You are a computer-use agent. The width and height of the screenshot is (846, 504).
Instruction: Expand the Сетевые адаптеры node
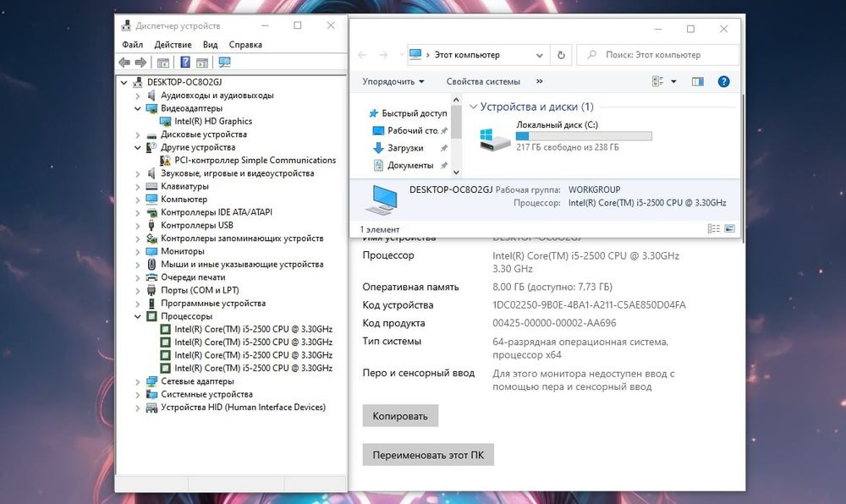pyautogui.click(x=138, y=381)
